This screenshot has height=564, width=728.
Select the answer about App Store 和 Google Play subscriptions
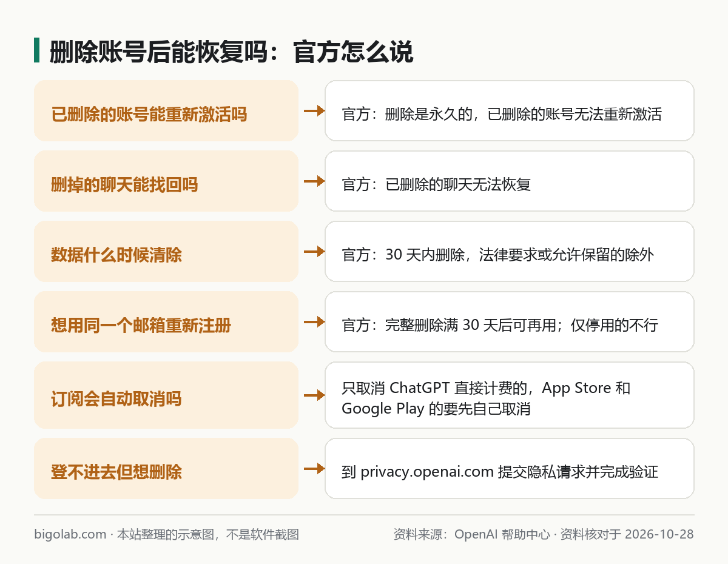point(510,395)
